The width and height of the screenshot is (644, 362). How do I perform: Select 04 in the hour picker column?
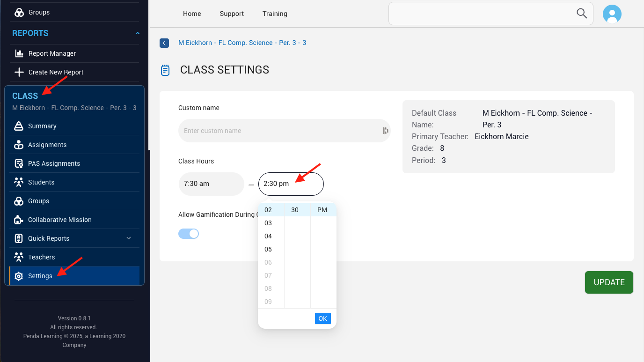268,236
